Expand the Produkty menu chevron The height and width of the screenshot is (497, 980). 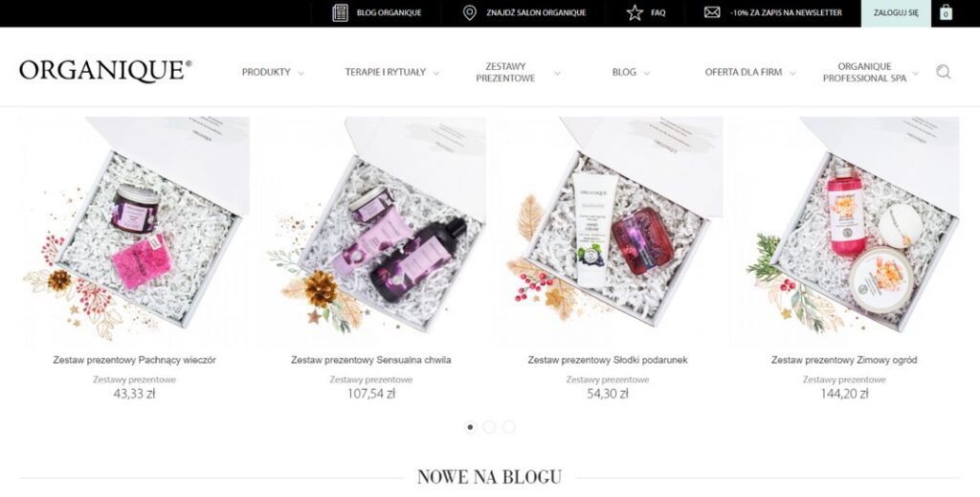(301, 73)
